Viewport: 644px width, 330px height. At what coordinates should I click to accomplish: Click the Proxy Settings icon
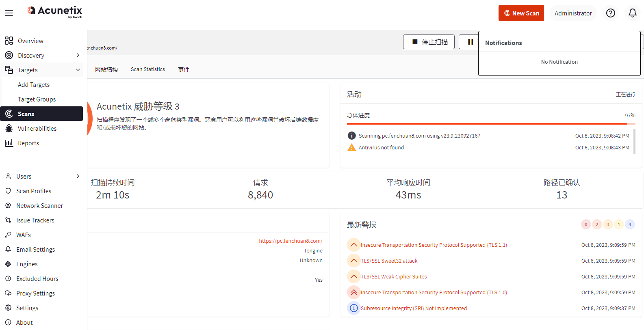click(x=8, y=293)
